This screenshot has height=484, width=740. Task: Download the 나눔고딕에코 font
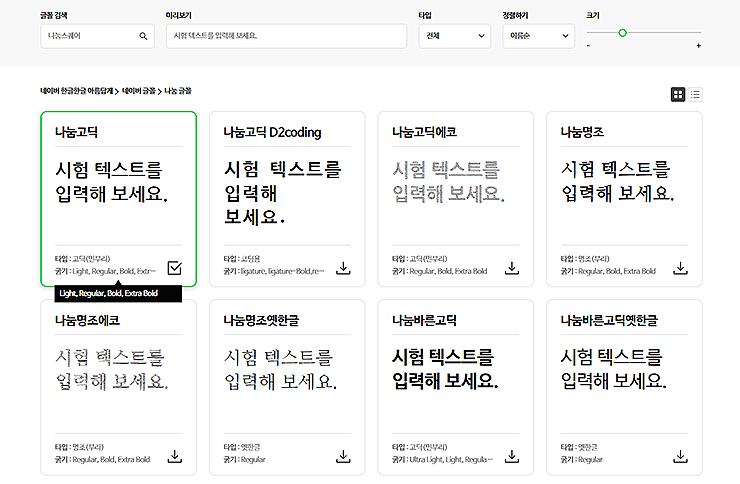[512, 268]
